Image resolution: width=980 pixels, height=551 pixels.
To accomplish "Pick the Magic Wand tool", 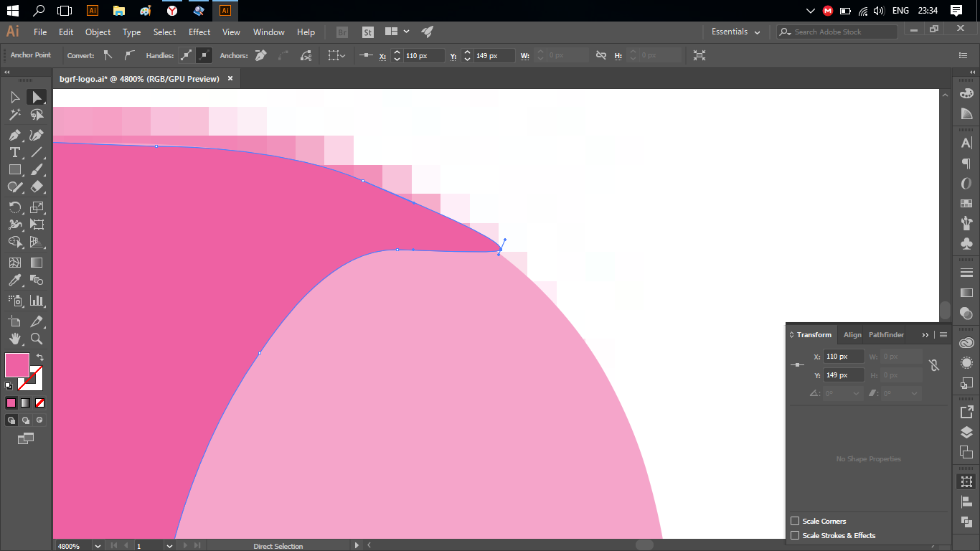I will tap(15, 115).
